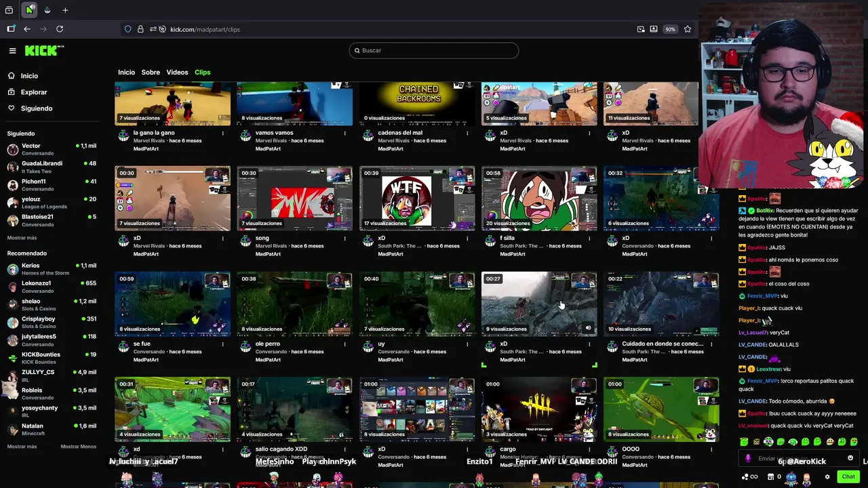This screenshot has width=868, height=488.
Task: Focus the Buscar search field
Action: pyautogui.click(x=434, y=50)
